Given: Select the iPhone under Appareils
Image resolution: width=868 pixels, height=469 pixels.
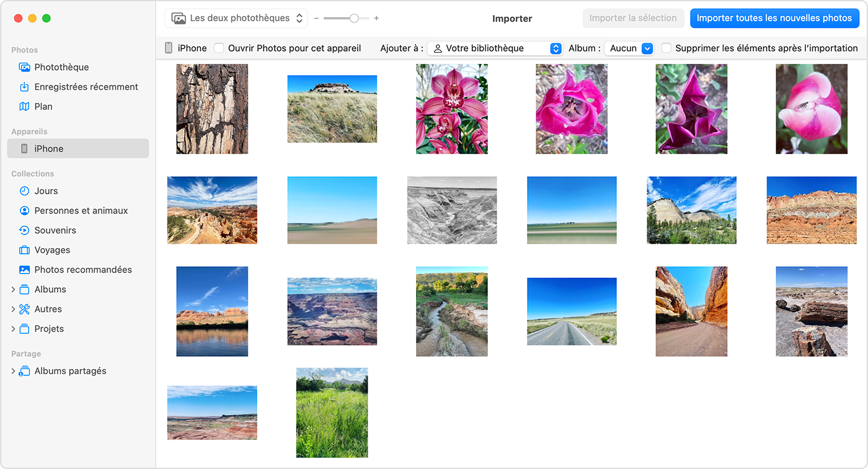Looking at the screenshot, I should [50, 148].
